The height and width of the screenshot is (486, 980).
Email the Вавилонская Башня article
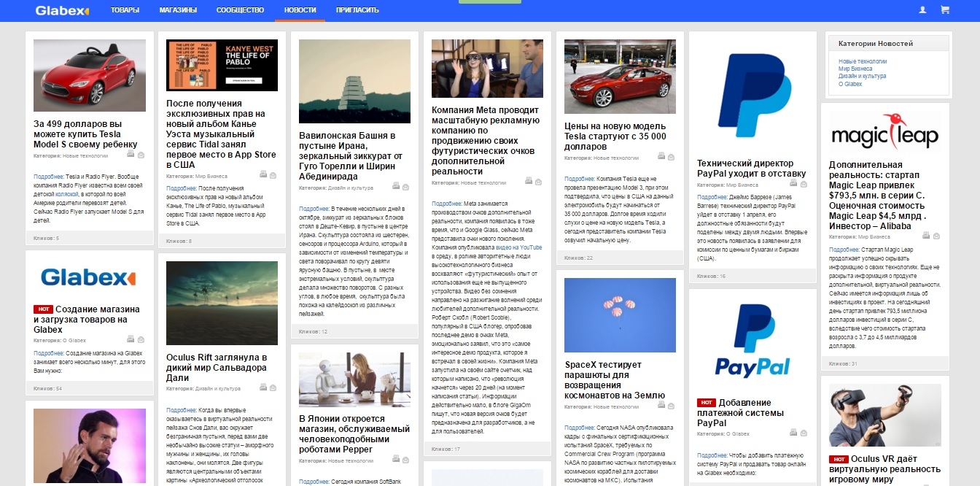pos(406,187)
